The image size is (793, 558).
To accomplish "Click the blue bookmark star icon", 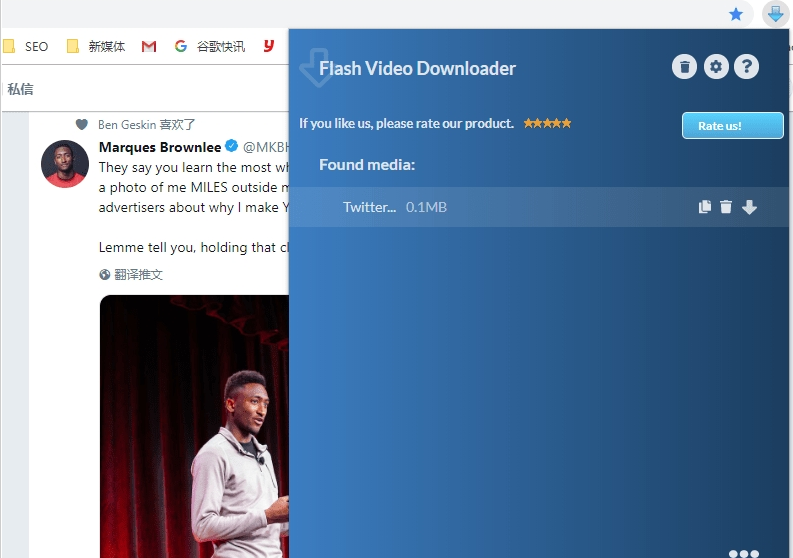I will pyautogui.click(x=736, y=14).
